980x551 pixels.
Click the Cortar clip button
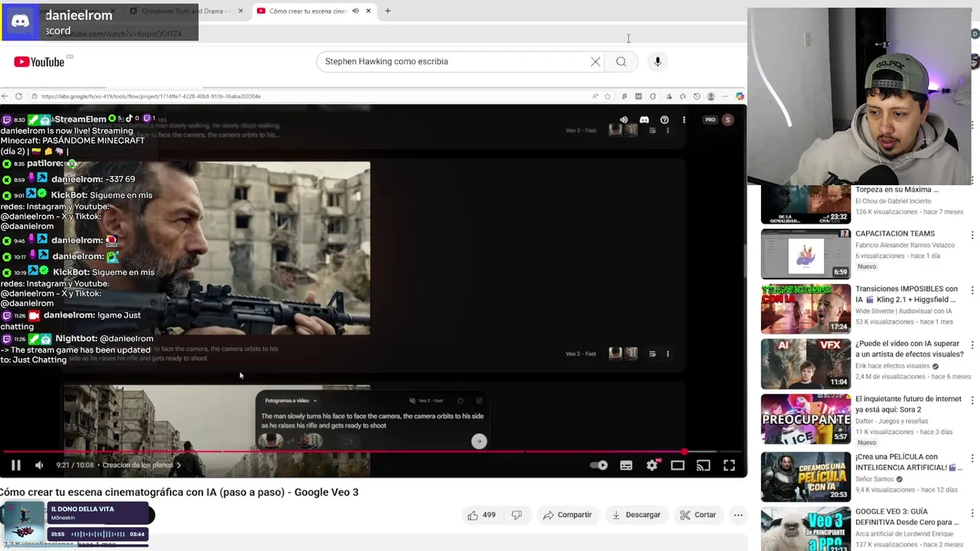pyautogui.click(x=698, y=515)
